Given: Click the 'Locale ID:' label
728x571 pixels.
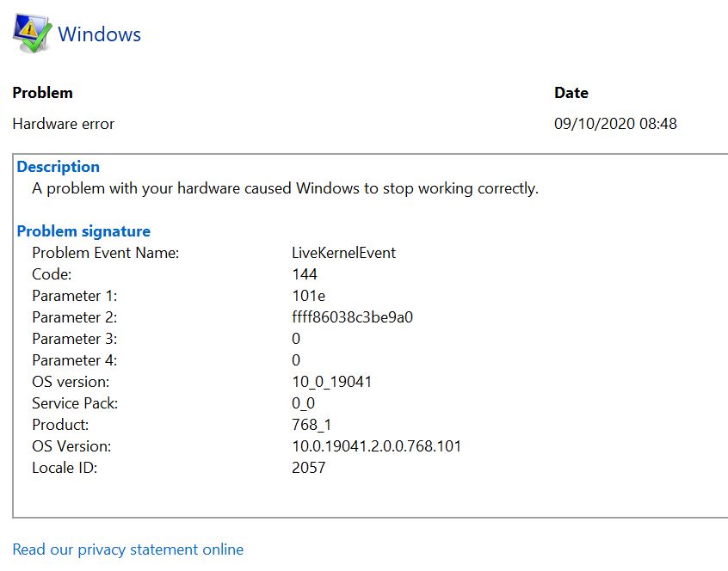Looking at the screenshot, I should click(65, 468).
